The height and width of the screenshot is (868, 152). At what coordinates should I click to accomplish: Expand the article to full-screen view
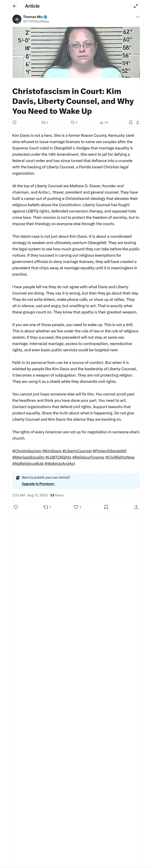pyautogui.click(x=136, y=6)
